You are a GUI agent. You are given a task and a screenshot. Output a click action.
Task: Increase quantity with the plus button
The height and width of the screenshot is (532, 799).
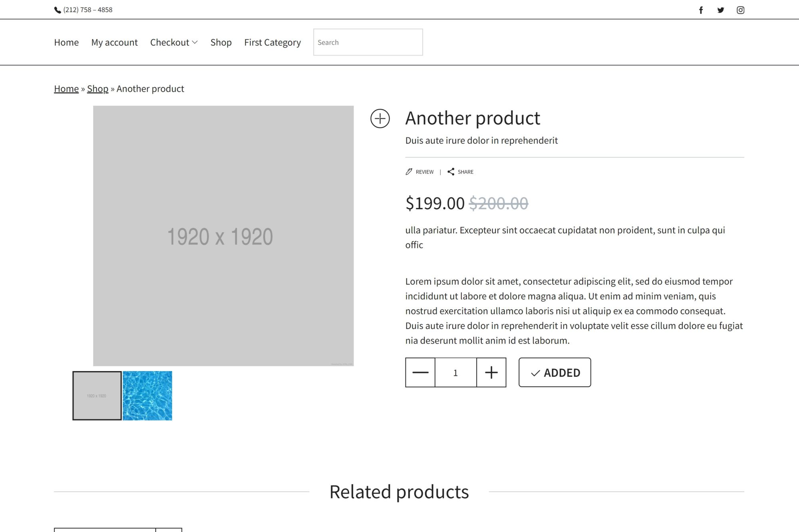point(491,372)
